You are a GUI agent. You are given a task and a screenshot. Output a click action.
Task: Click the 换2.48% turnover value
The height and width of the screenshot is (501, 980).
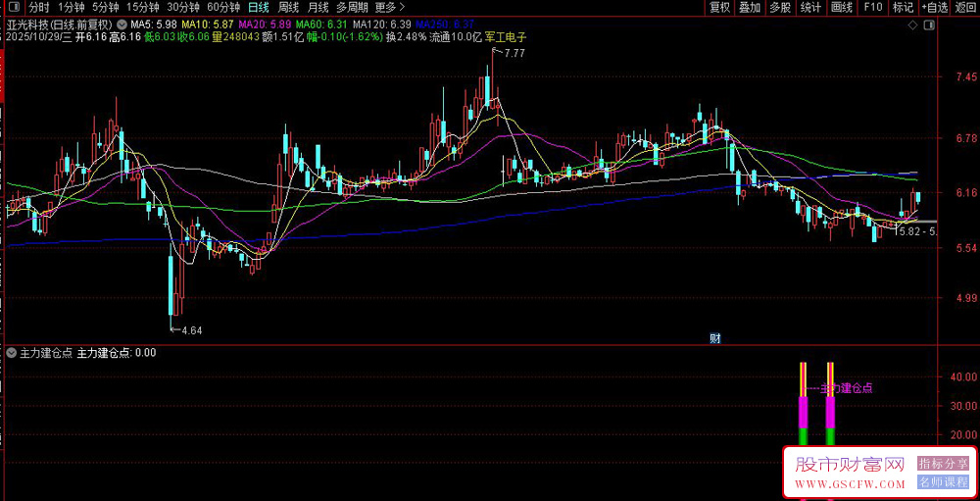407,37
